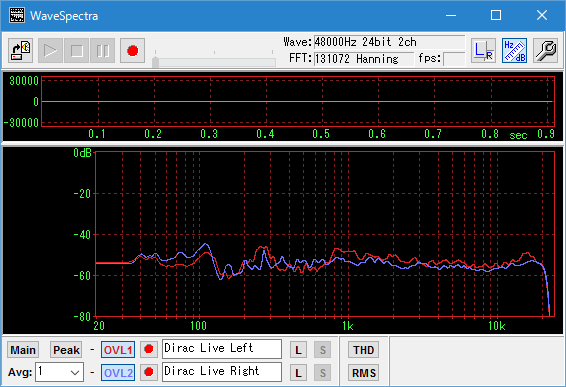Image resolution: width=566 pixels, height=387 pixels.
Task: Click the open wave file icon
Action: (x=21, y=51)
